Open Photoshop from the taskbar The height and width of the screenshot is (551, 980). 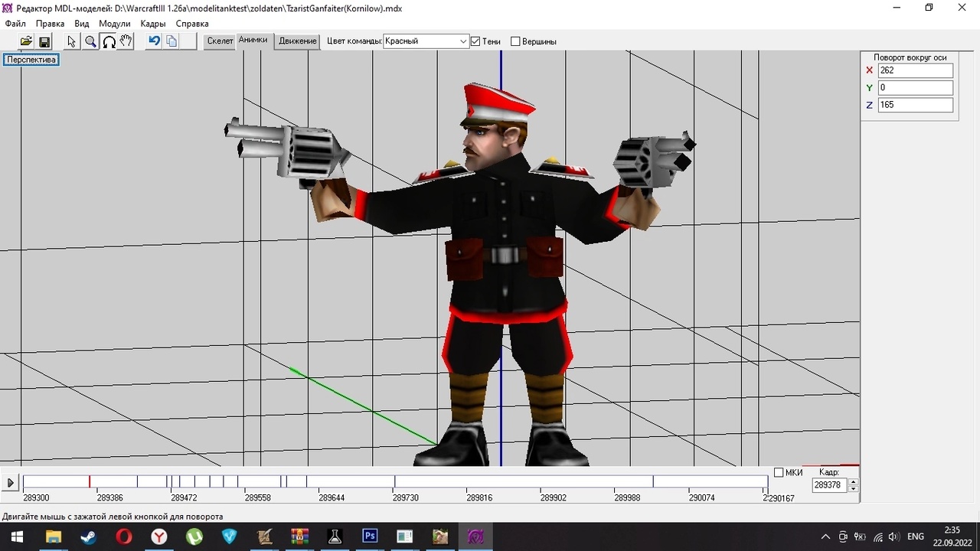tap(370, 536)
